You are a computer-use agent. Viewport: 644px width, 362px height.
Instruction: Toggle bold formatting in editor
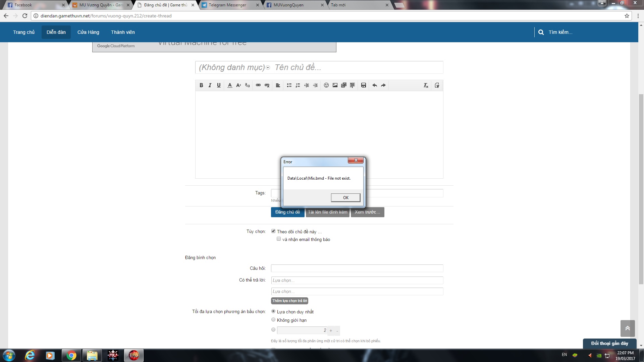tap(201, 85)
